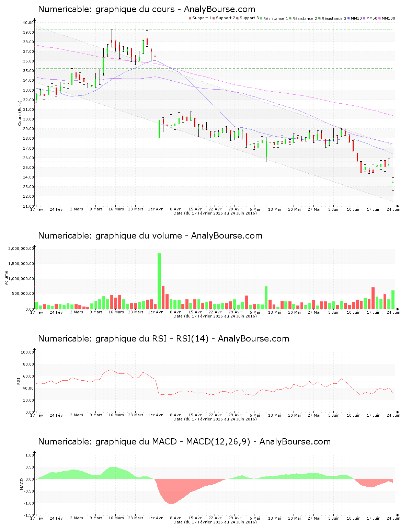Click the Support 2 legend entry

224,18
